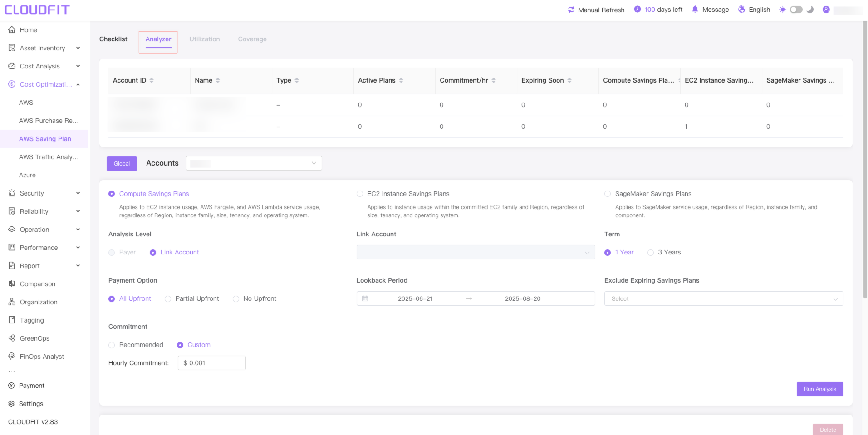Click the Reliability sidebar icon

coord(12,211)
